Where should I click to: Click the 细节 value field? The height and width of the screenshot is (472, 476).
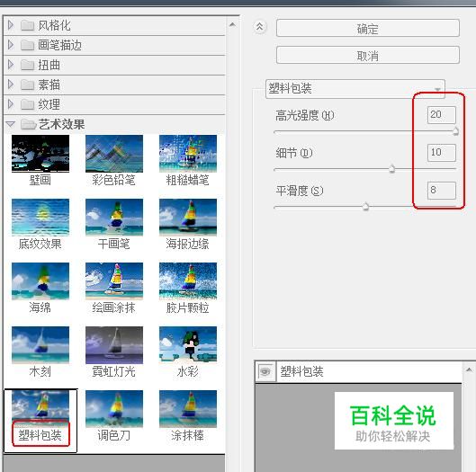[x=442, y=152]
